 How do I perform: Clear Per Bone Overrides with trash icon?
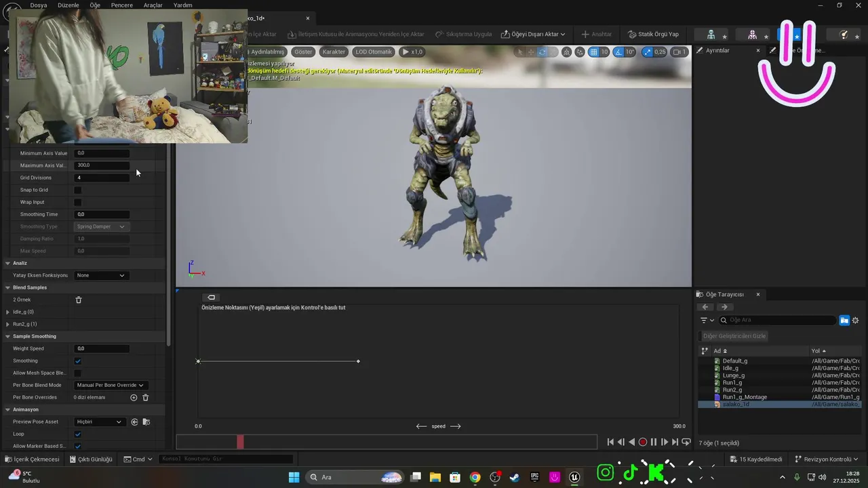[x=145, y=397]
